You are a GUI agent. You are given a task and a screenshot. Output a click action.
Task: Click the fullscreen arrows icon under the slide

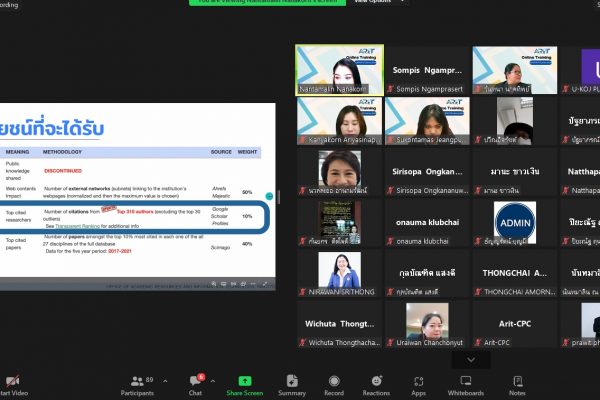tap(265, 284)
